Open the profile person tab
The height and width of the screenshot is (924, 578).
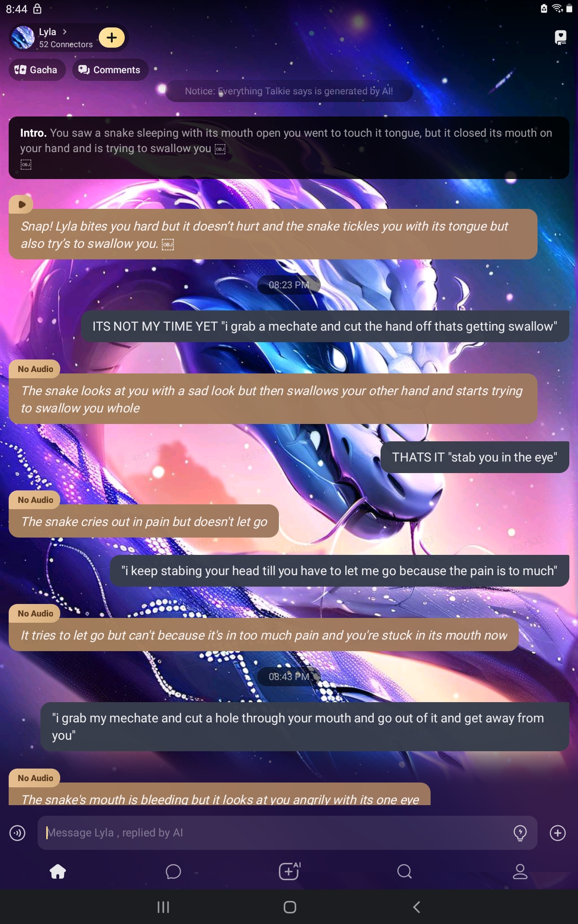pyautogui.click(x=520, y=871)
